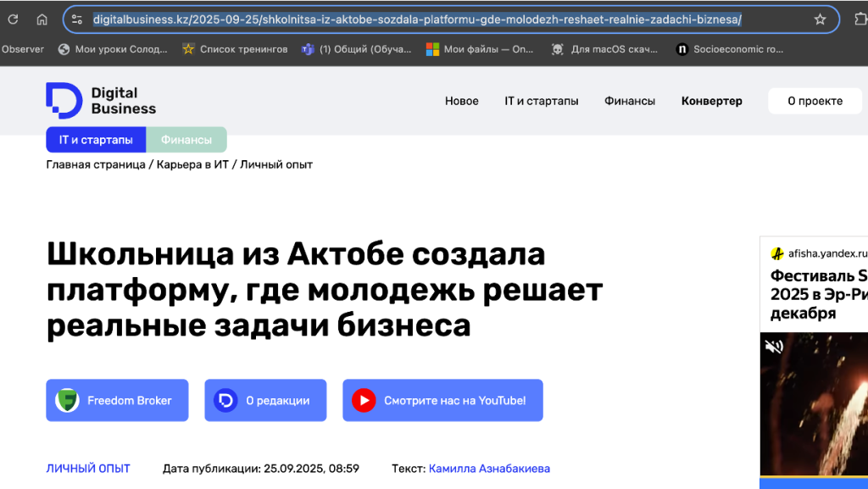Reload the page with the refresh icon

[x=13, y=19]
